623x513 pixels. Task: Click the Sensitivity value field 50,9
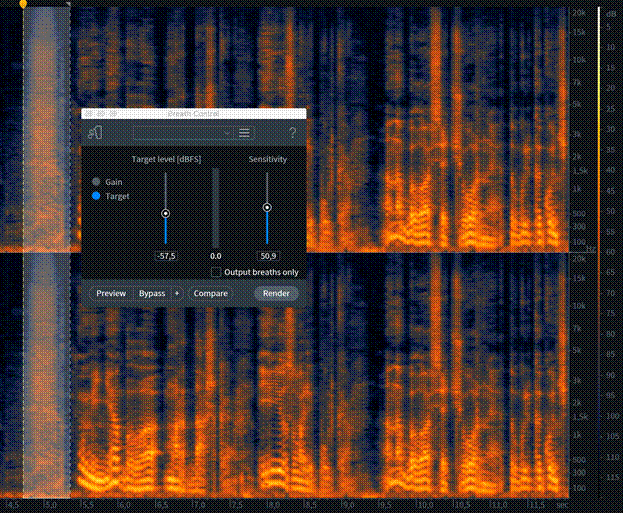pyautogui.click(x=267, y=256)
